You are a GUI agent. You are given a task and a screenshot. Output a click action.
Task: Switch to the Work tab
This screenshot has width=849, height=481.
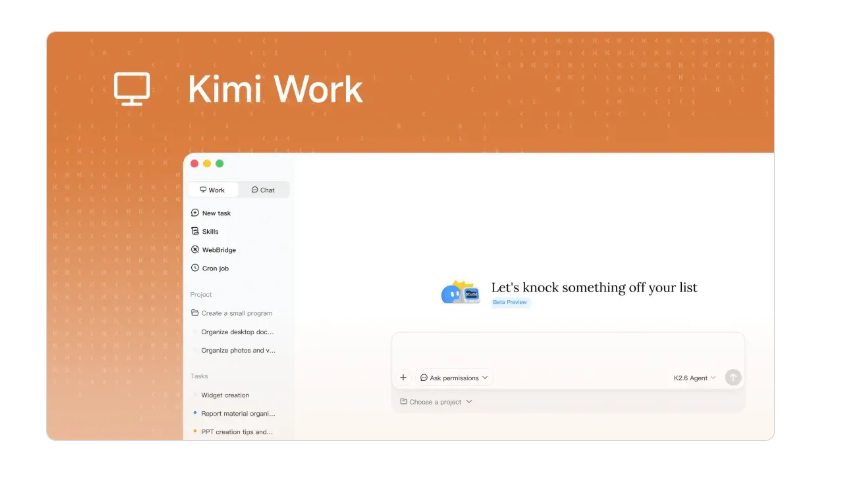[x=213, y=190]
